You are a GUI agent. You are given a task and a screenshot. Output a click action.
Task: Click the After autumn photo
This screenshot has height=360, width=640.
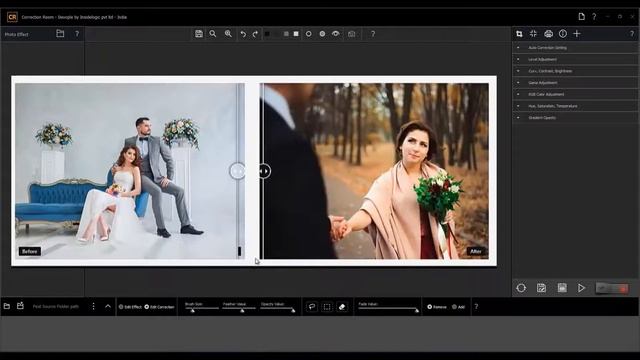point(374,171)
